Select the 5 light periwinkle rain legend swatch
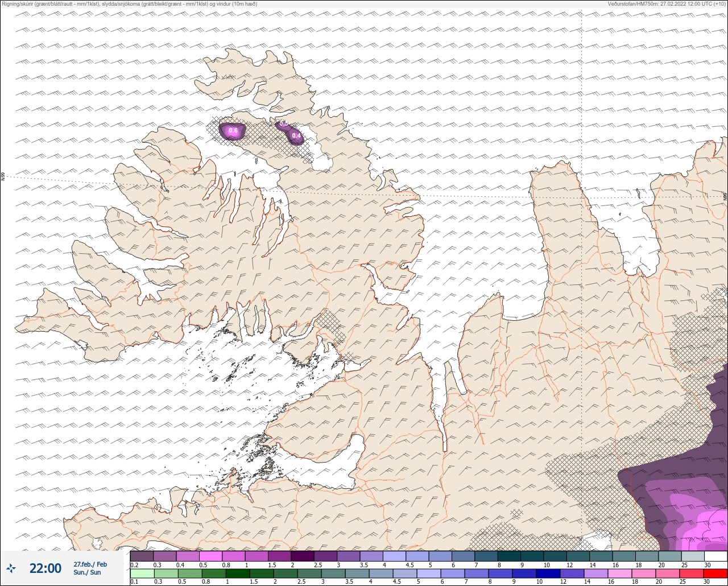Image resolution: width=728 pixels, height=586 pixels. (428, 573)
